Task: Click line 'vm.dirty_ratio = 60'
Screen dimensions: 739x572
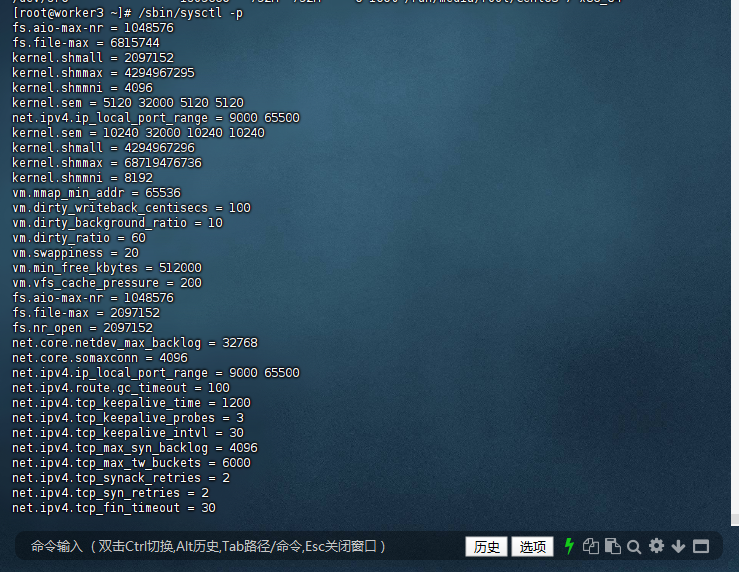Action: coord(79,238)
